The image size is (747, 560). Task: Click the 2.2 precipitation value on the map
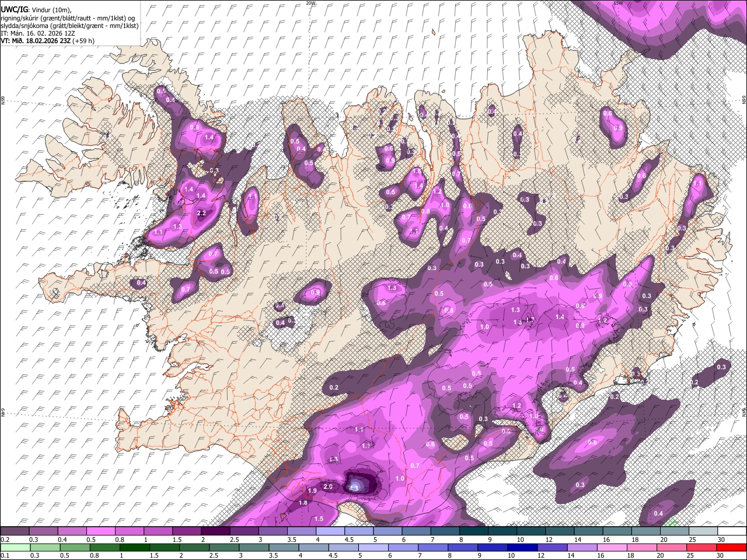[202, 213]
